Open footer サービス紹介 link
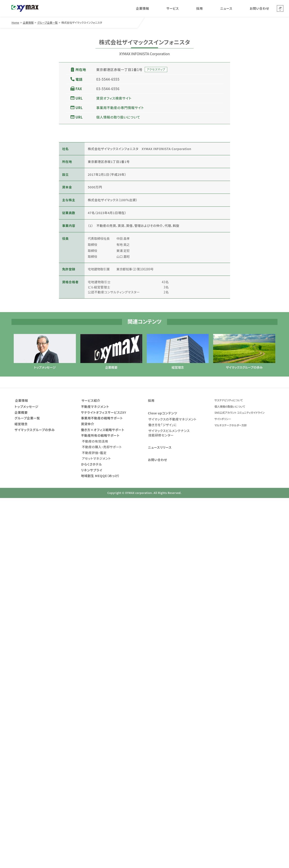Image resolution: width=289 pixels, height=868 pixels. coord(90,401)
